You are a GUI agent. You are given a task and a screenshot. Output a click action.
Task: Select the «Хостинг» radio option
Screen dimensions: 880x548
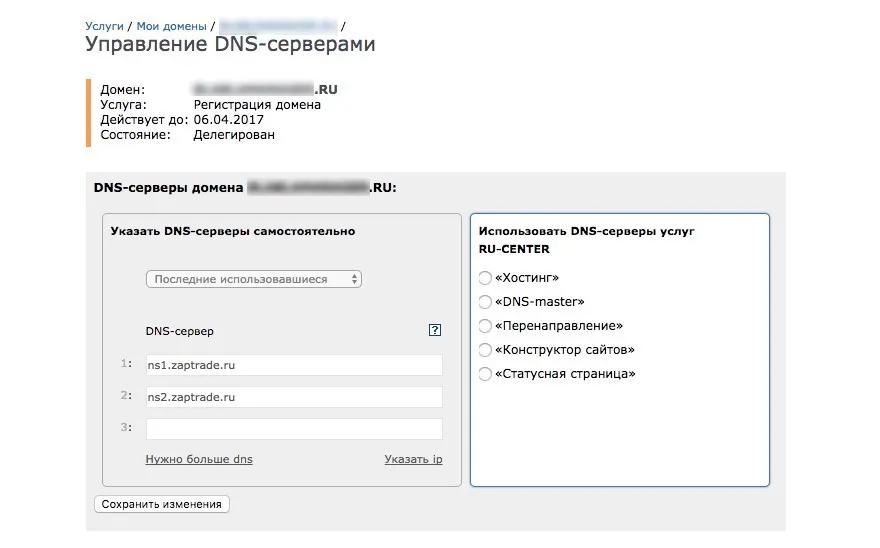pyautogui.click(x=485, y=278)
